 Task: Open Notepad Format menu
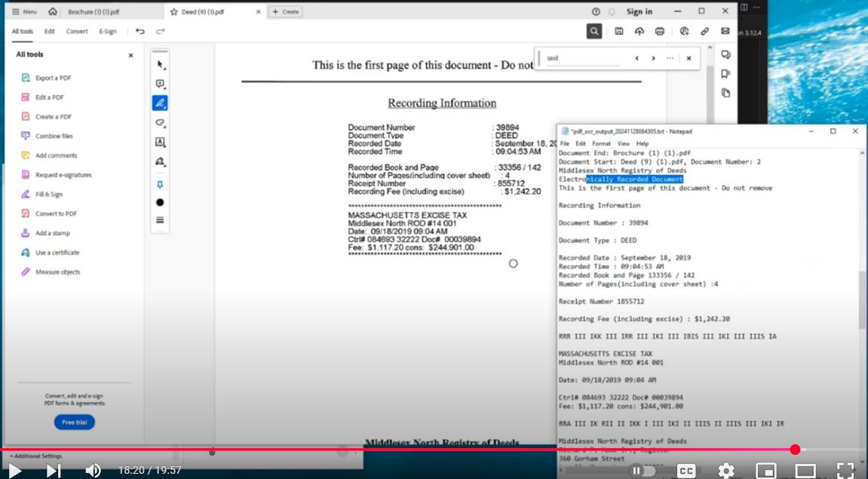pos(601,143)
